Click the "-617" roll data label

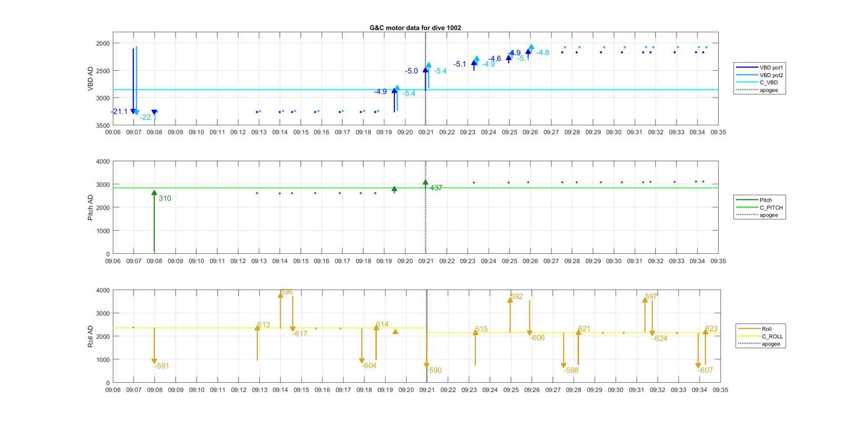[x=300, y=334]
